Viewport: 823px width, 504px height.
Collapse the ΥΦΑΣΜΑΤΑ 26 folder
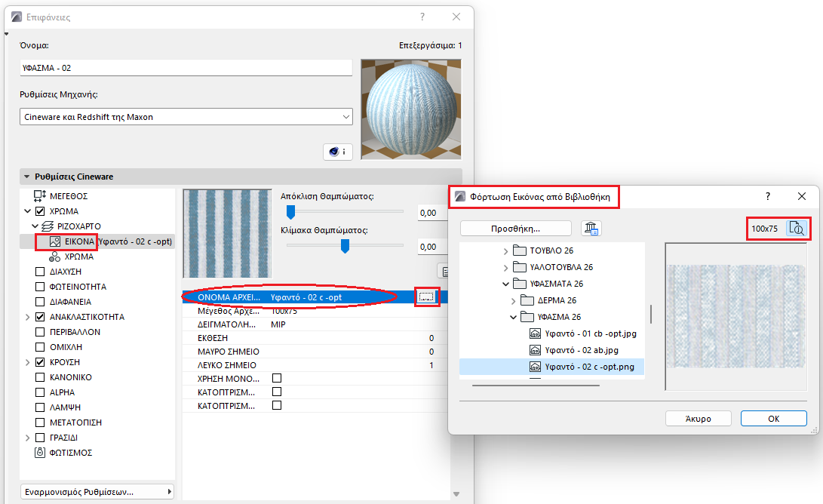505,284
